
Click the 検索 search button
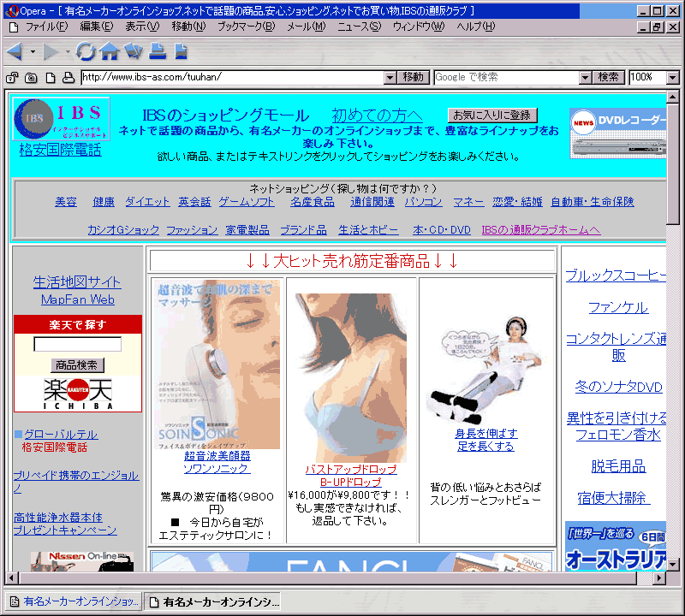(x=609, y=77)
